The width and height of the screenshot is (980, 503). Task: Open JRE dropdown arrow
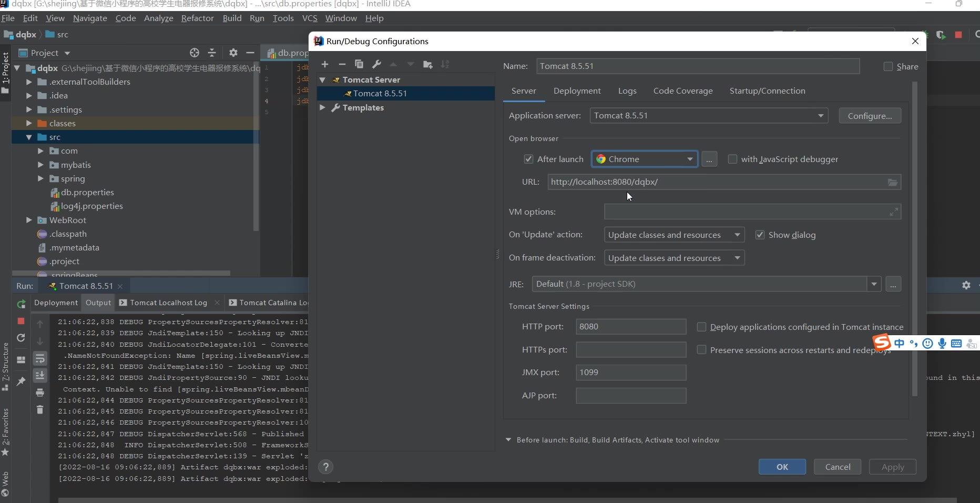tap(874, 284)
